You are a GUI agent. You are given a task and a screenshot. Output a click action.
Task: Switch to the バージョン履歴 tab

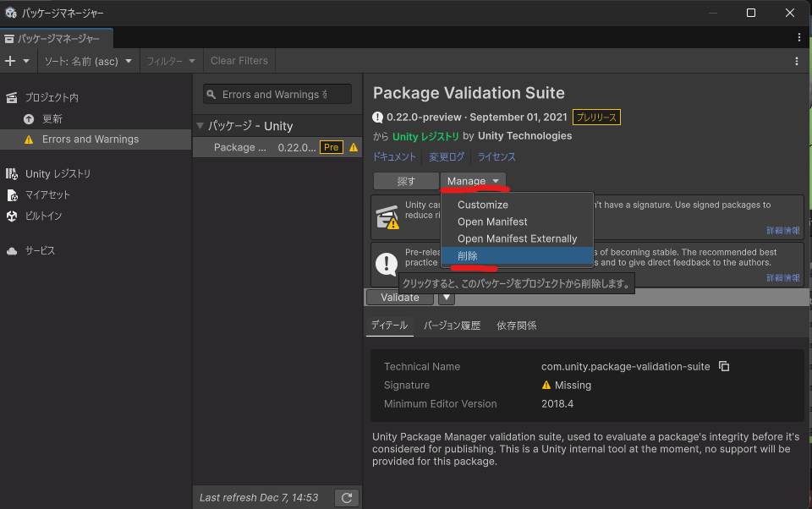point(452,326)
